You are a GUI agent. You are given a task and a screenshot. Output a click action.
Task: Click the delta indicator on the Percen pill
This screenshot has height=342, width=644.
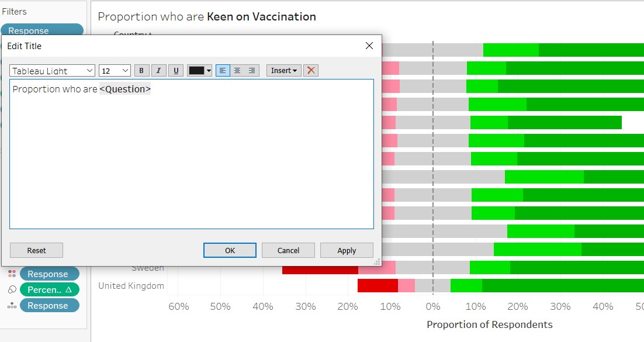(x=69, y=289)
